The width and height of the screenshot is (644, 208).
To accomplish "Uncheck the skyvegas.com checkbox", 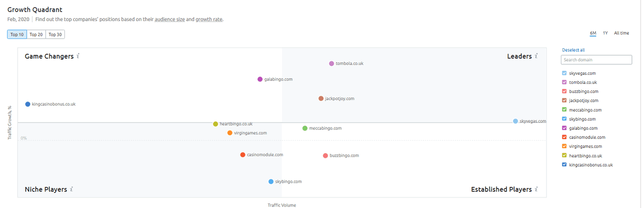I will click(x=564, y=73).
